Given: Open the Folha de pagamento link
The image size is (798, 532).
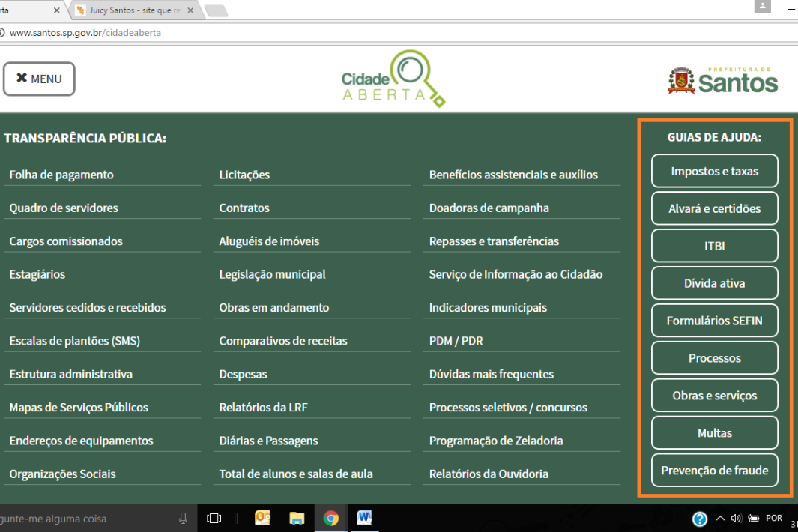Looking at the screenshot, I should coord(61,175).
